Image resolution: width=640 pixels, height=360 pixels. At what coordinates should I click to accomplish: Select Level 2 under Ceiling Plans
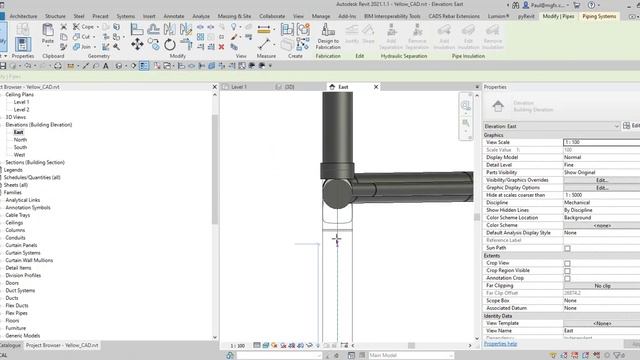(21, 109)
